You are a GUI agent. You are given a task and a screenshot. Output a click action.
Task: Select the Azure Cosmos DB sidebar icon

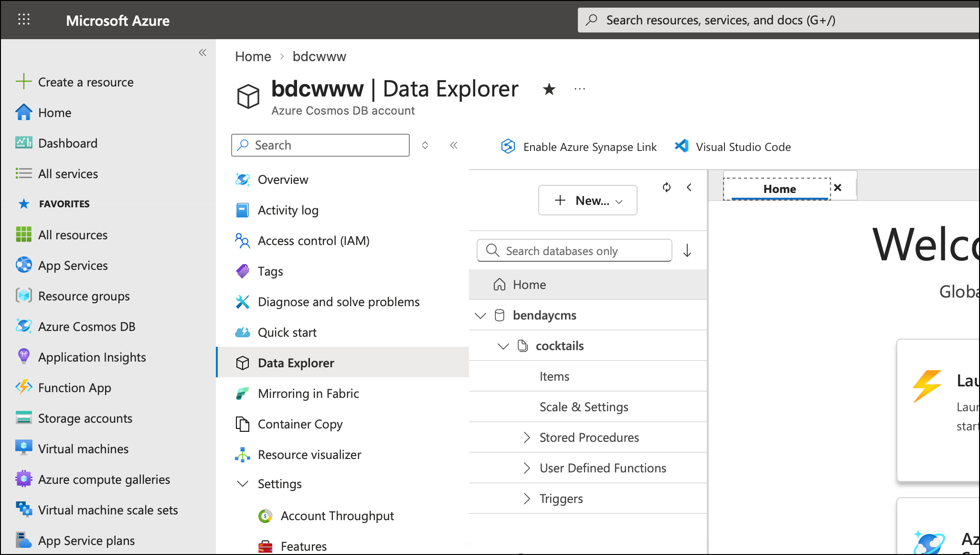coord(23,326)
